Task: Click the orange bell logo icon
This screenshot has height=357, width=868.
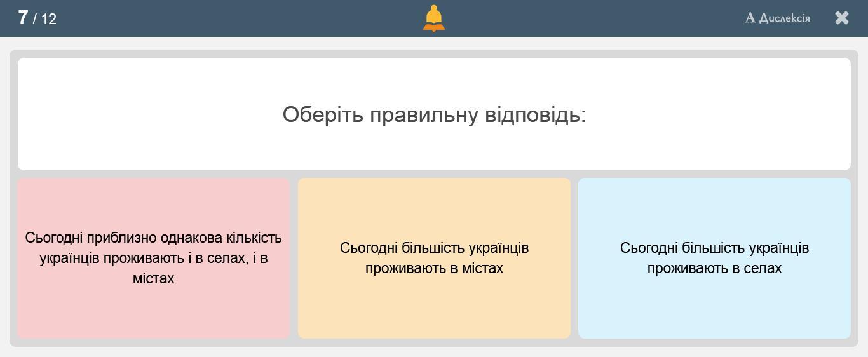Action: coord(434,18)
